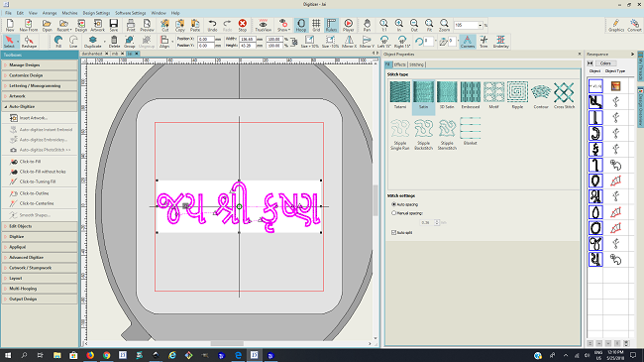
Task: Click the Trim tool icon
Action: click(483, 42)
